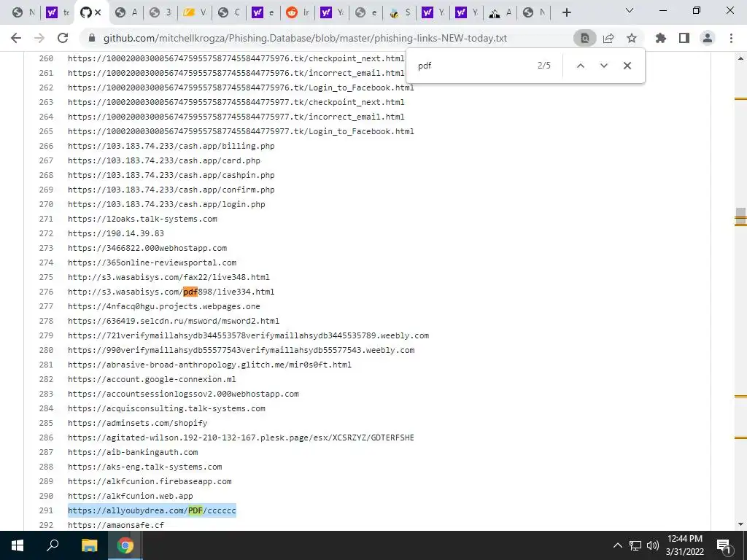Jump to next find match
This screenshot has height=560, width=747.
click(x=603, y=66)
